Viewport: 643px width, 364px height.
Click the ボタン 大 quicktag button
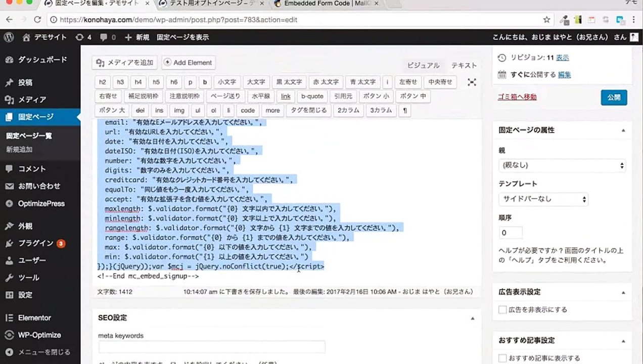click(112, 110)
